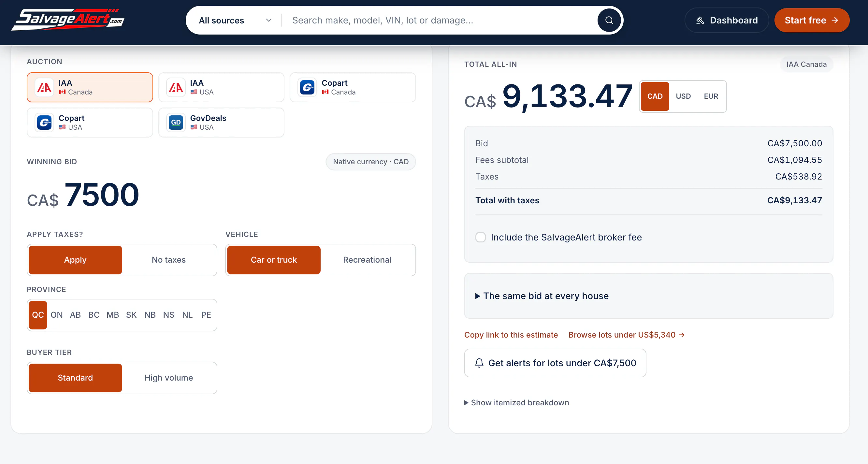Click the search magnifier button
The image size is (868, 464).
click(x=609, y=20)
